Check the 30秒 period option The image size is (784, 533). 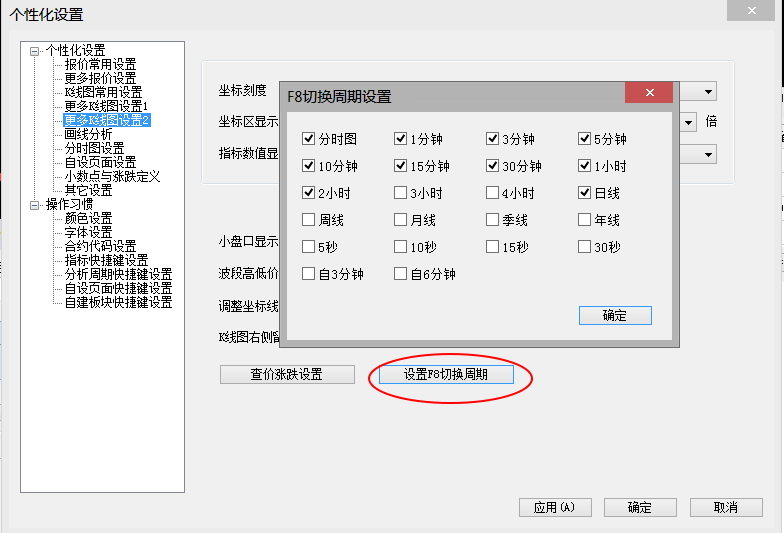pyautogui.click(x=584, y=246)
